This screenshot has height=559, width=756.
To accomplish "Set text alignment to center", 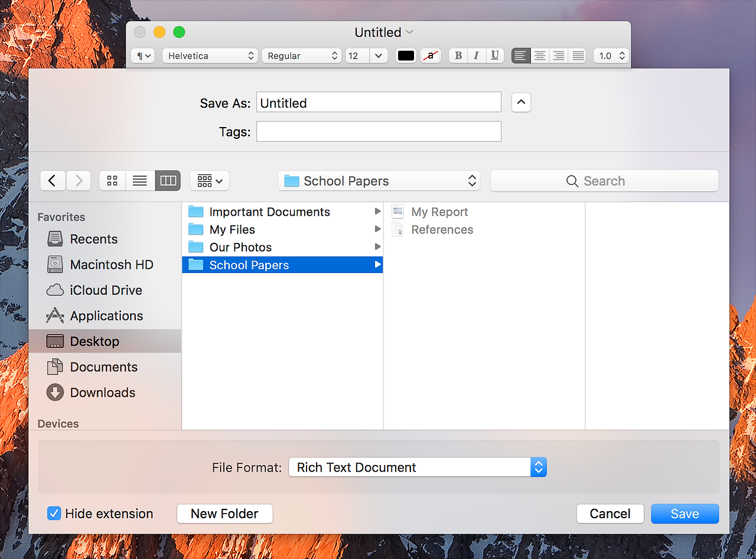I will (x=539, y=56).
